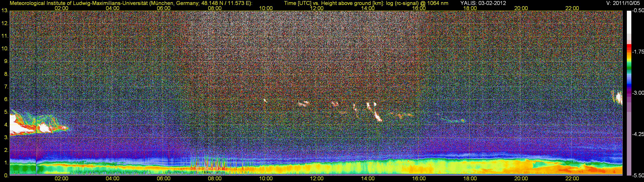Select the 06:00 label on the top time axis
The height and width of the screenshot is (182, 644).
(x=164, y=8)
